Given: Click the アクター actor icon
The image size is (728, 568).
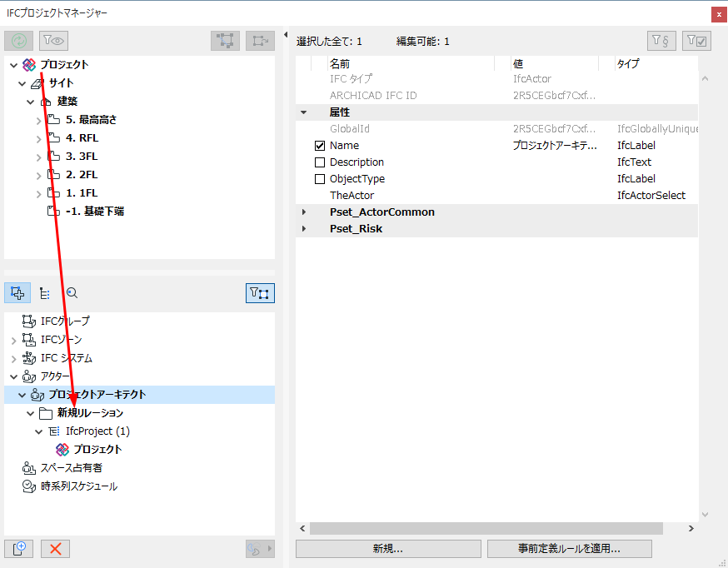Looking at the screenshot, I should (x=29, y=376).
